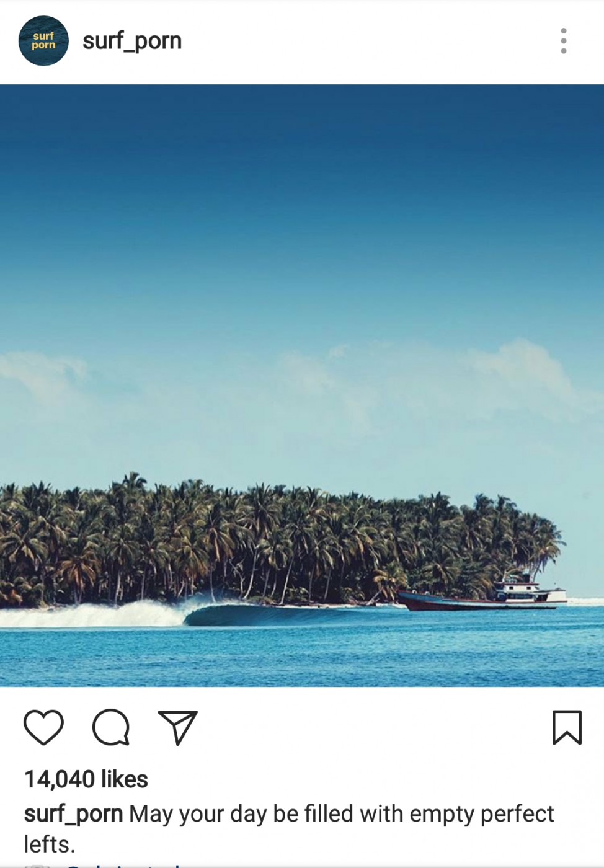Save the post with the bookmark icon
The height and width of the screenshot is (868, 604).
[x=567, y=727]
